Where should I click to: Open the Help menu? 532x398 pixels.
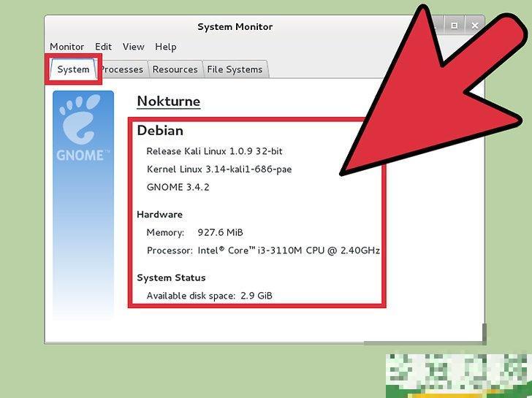[x=165, y=47]
